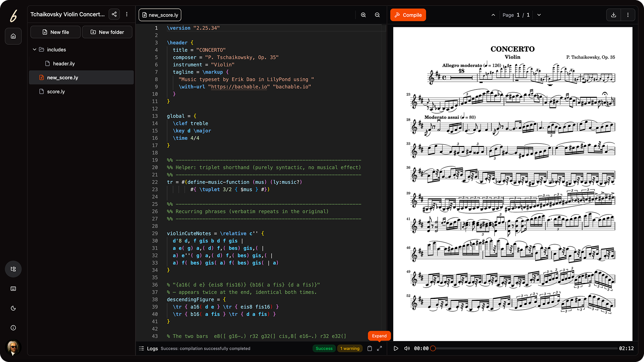The image size is (644, 362).
Task: Open keyboard shortcuts icon in sidebar
Action: pyautogui.click(x=13, y=289)
